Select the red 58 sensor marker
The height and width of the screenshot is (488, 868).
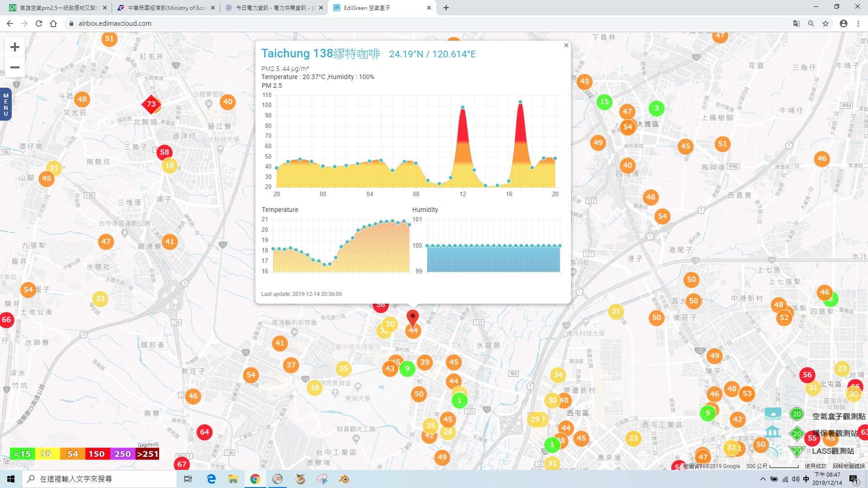pos(165,152)
